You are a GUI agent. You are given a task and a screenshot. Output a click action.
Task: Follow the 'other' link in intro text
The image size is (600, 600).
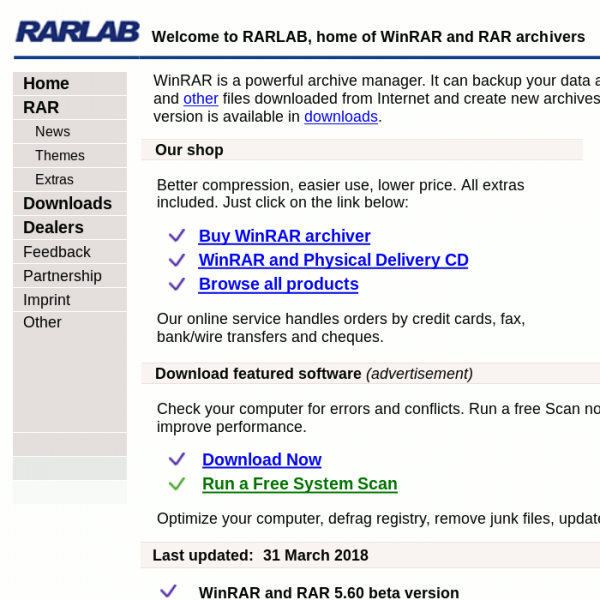coord(201,99)
